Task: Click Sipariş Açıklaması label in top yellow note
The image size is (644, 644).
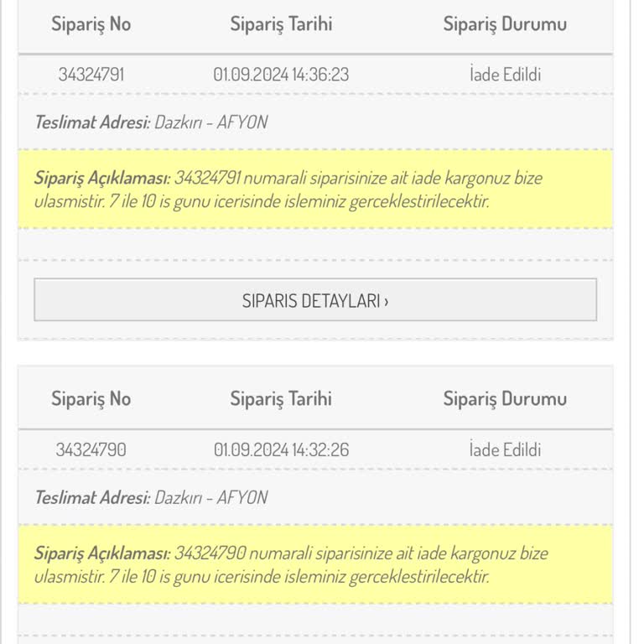Action: click(102, 178)
